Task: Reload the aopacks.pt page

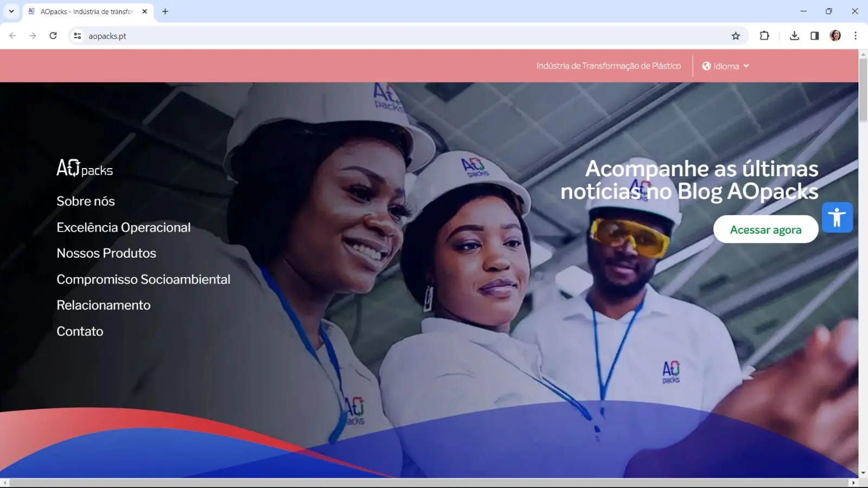Action: click(53, 36)
